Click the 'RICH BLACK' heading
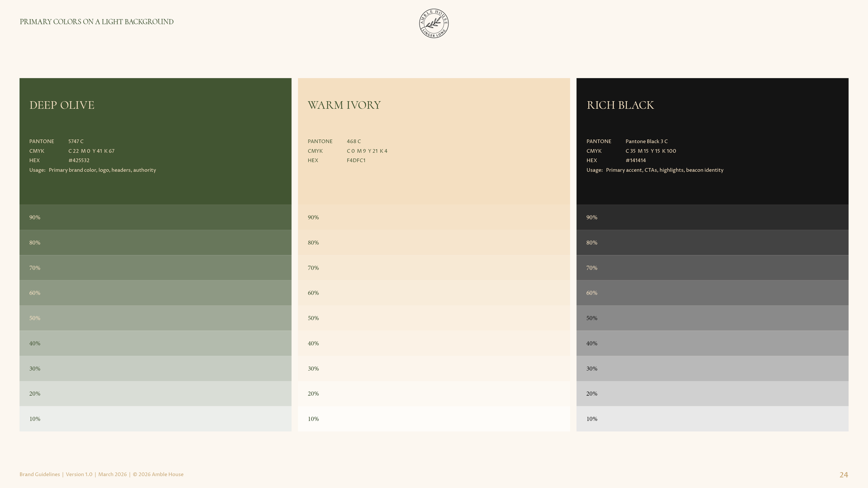The width and height of the screenshot is (868, 488). 620,105
